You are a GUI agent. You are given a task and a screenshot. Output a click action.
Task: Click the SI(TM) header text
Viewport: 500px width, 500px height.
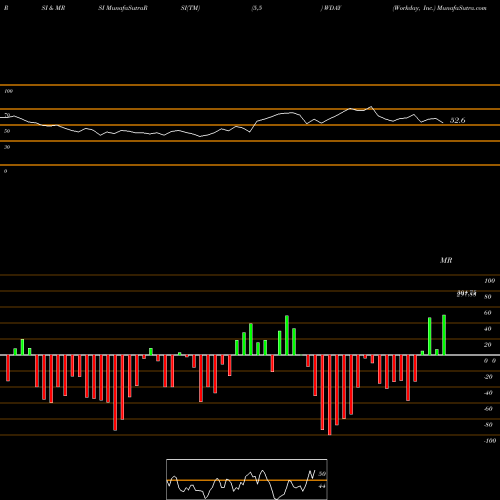click(x=190, y=8)
